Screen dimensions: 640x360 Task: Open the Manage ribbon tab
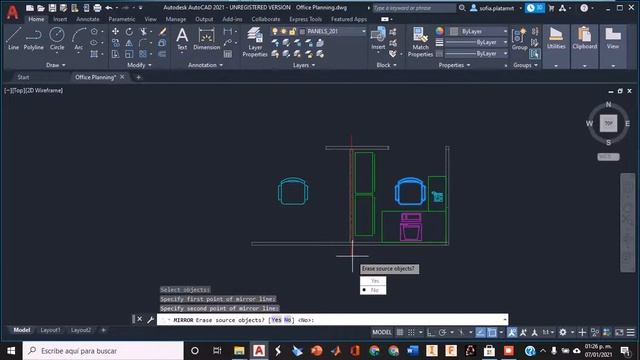click(176, 19)
